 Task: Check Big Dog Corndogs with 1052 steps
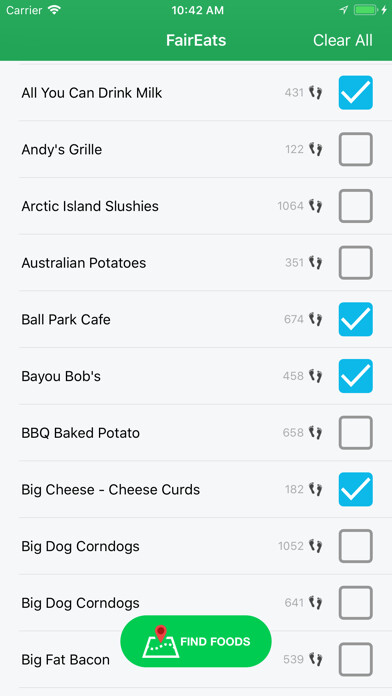tap(356, 546)
